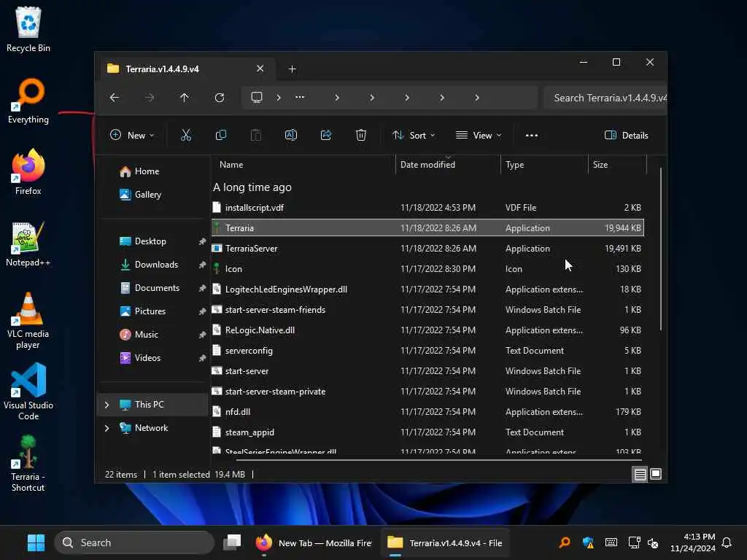
Task: Click the Delete trash can icon
Action: point(361,135)
